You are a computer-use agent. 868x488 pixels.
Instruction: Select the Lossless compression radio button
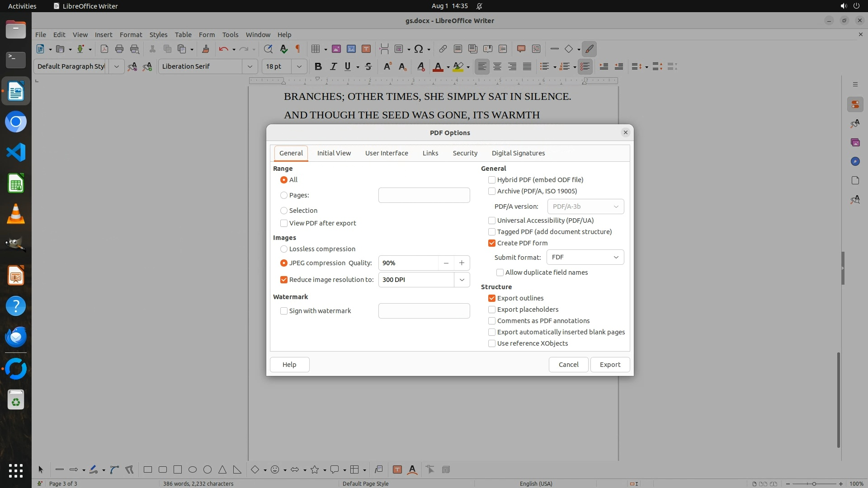[284, 249]
